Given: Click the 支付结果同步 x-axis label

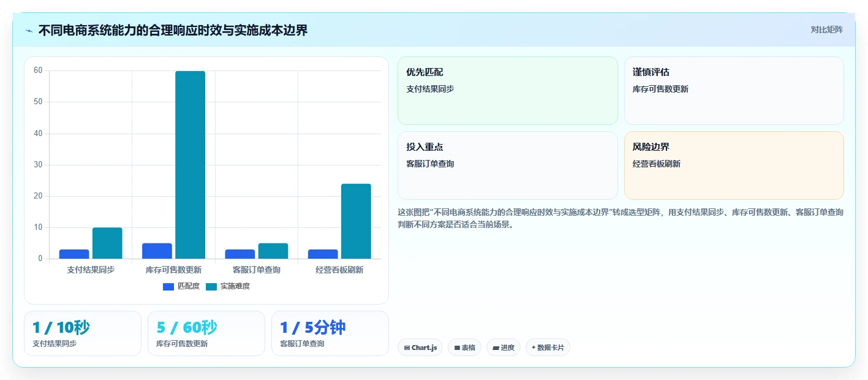Looking at the screenshot, I should [91, 270].
